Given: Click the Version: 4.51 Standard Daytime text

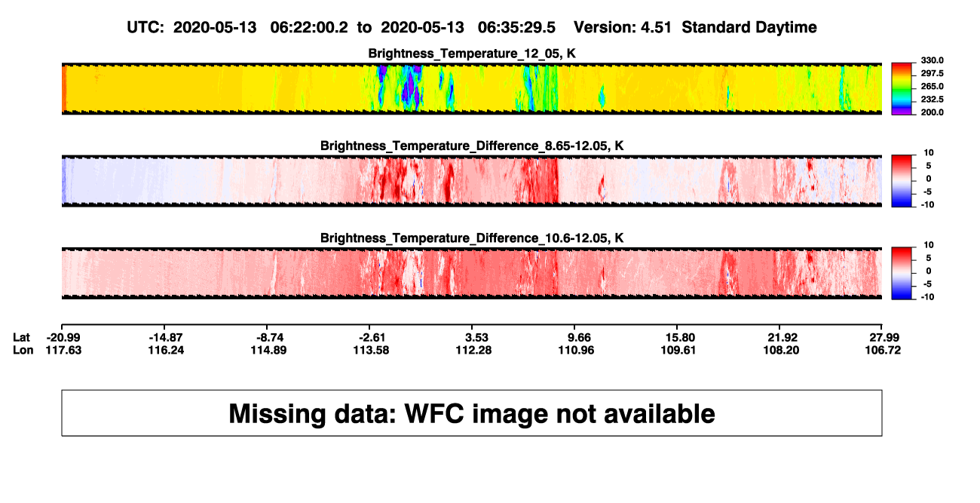Looking at the screenshot, I should [695, 27].
